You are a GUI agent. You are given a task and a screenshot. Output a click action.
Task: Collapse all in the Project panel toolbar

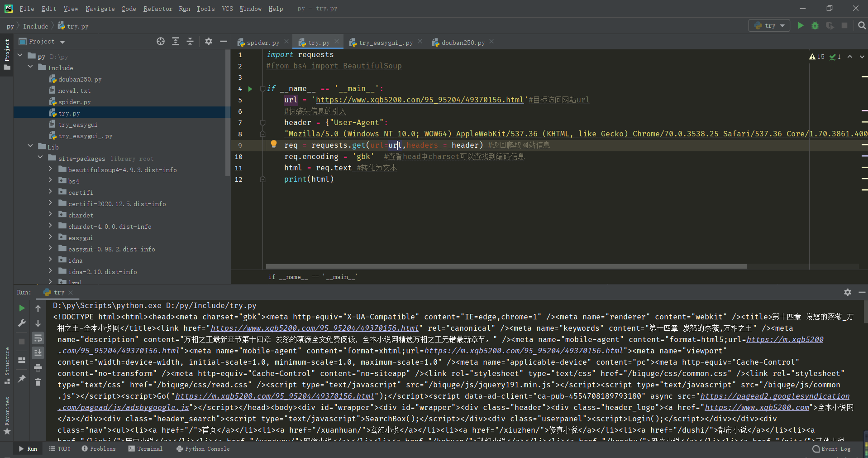point(190,41)
